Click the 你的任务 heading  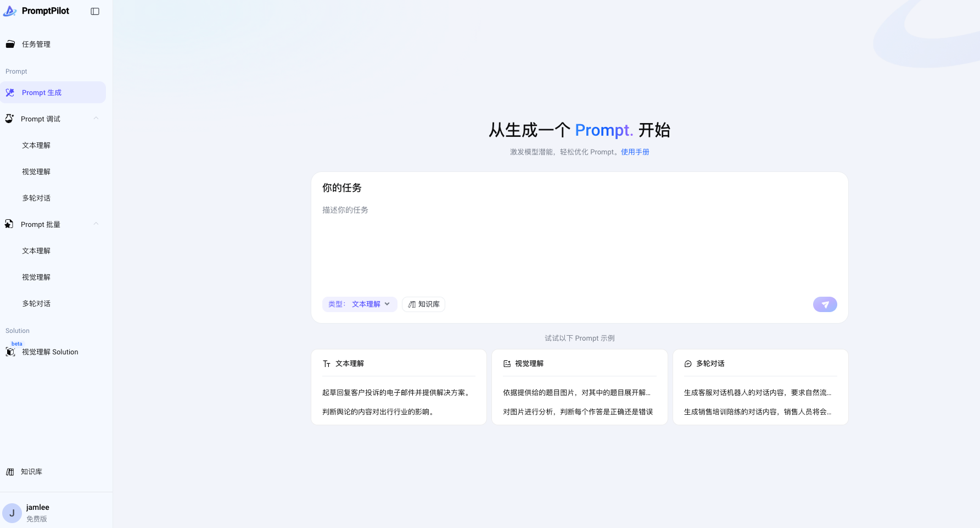coord(342,188)
